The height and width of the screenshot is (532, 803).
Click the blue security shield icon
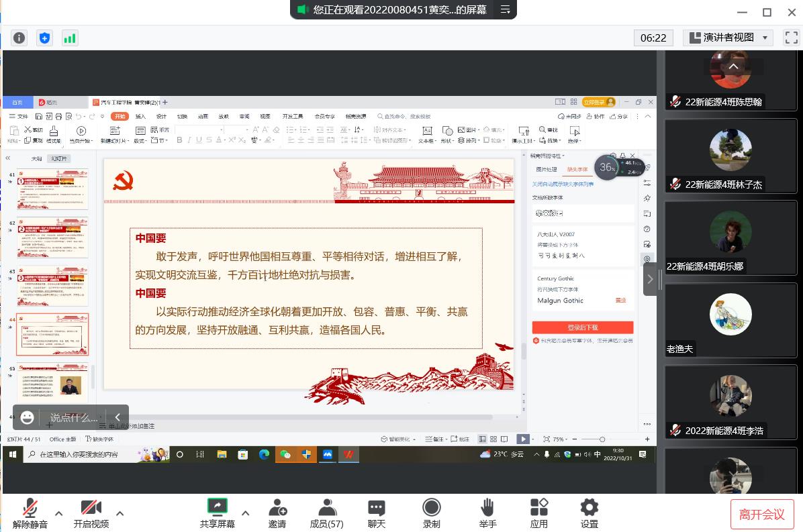pos(44,38)
